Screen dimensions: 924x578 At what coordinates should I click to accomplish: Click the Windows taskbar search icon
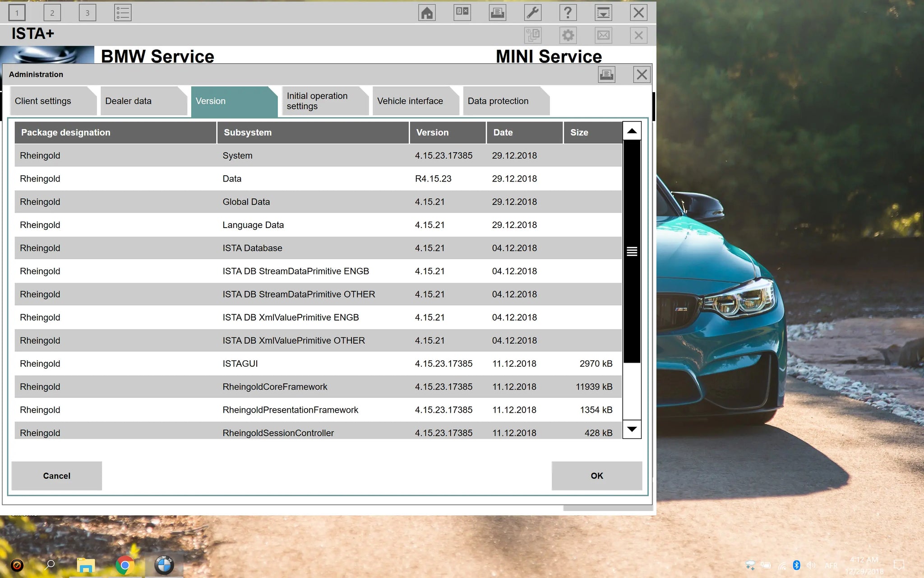51,564
